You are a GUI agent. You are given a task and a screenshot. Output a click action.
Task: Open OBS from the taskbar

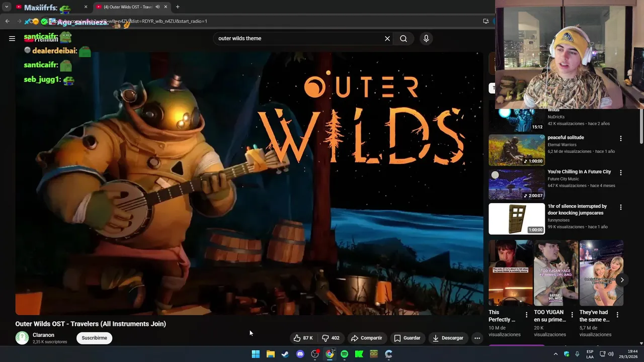coord(315,354)
